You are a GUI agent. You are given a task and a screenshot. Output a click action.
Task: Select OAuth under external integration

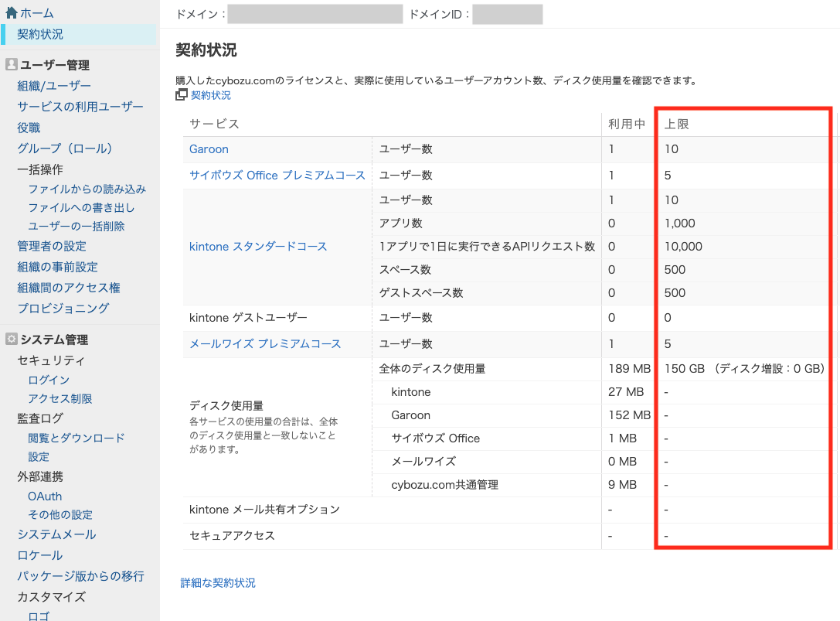point(45,496)
